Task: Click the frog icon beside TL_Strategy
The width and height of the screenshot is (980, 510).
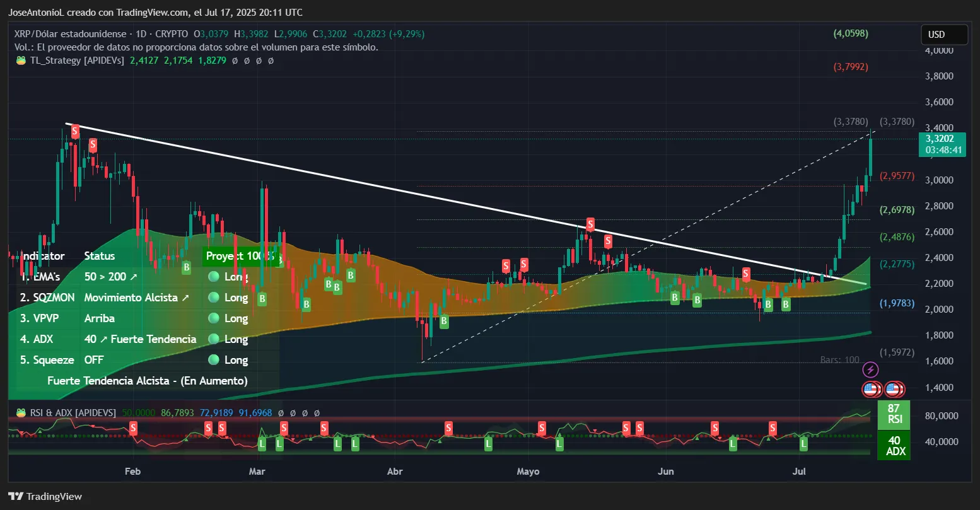Action: pyautogui.click(x=20, y=61)
